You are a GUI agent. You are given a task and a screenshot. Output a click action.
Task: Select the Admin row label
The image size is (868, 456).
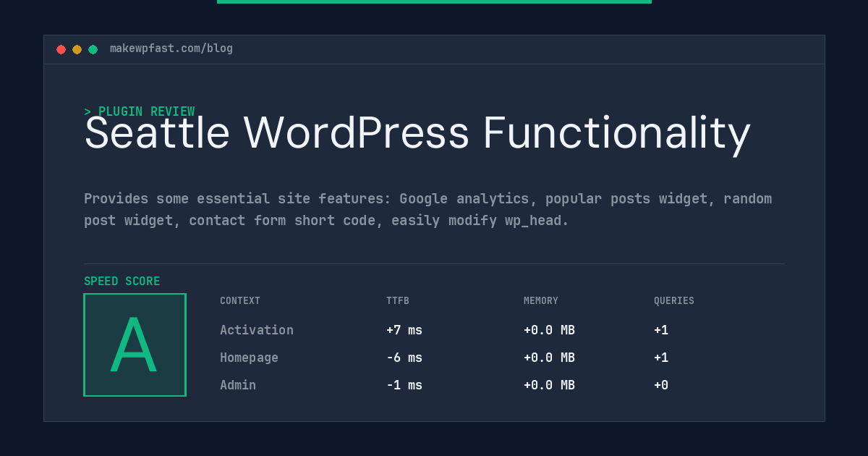238,385
